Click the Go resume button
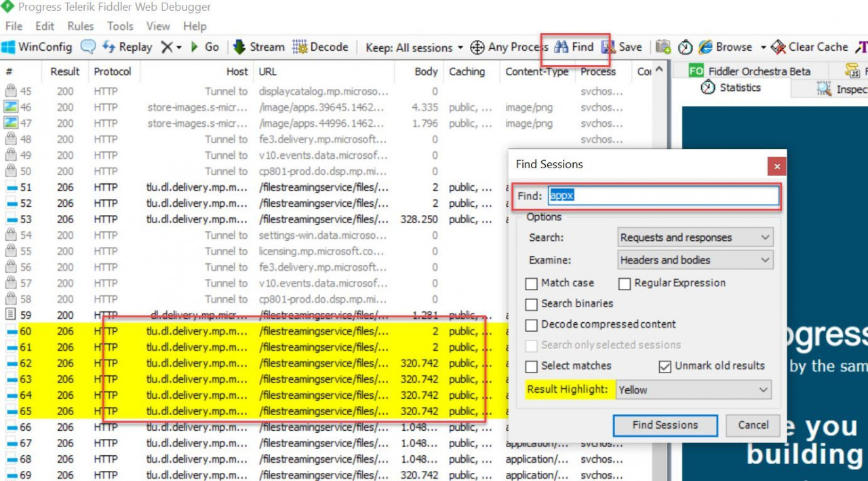This screenshot has width=868, height=481. pyautogui.click(x=204, y=47)
